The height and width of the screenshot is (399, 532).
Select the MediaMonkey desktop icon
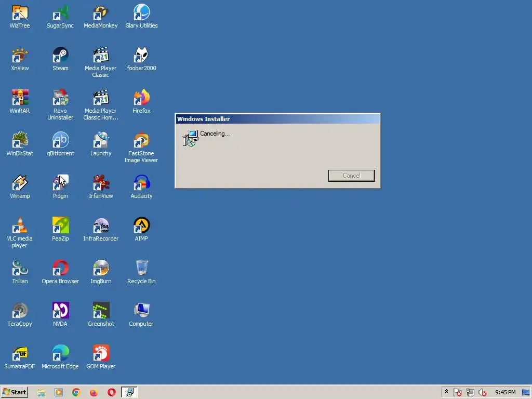pos(101,16)
